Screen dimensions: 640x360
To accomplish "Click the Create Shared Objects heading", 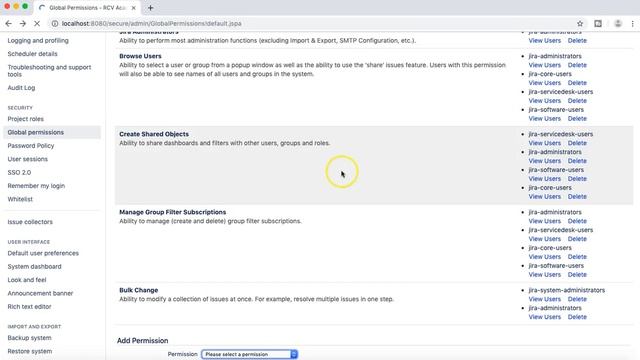I will click(x=154, y=134).
